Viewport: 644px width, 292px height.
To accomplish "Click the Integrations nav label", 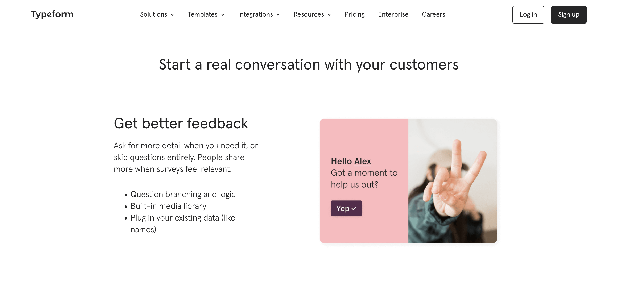I will pyautogui.click(x=255, y=14).
